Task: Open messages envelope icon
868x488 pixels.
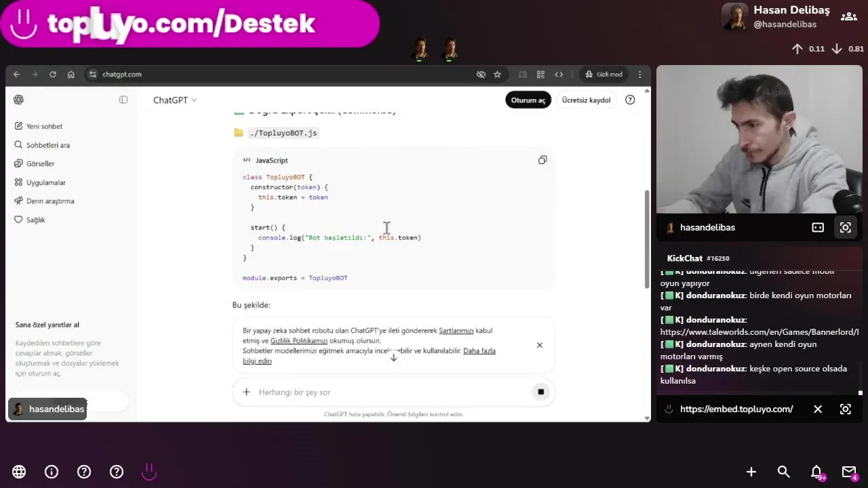Action: coord(849,472)
